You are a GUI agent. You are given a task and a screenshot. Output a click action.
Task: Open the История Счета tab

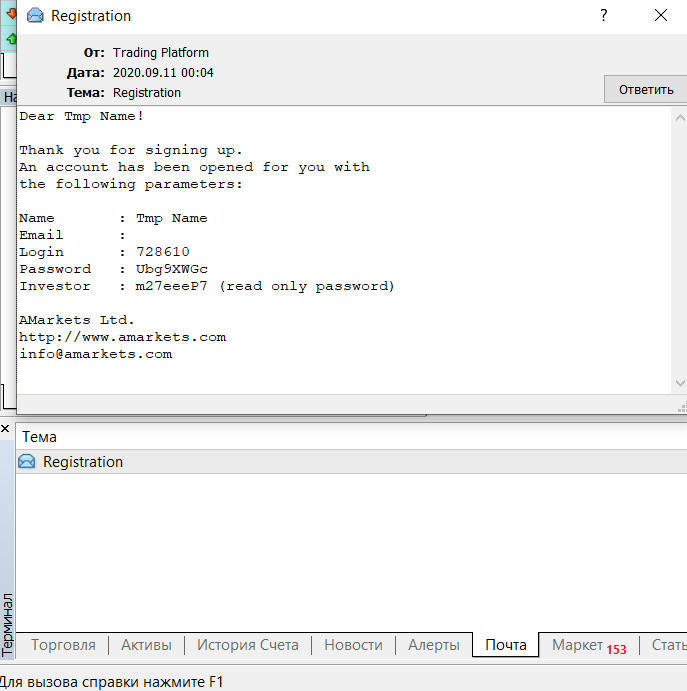(x=248, y=645)
